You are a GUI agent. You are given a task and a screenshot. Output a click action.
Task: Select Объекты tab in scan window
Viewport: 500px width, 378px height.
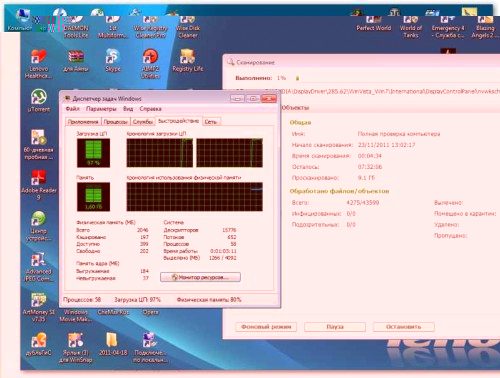tap(295, 108)
